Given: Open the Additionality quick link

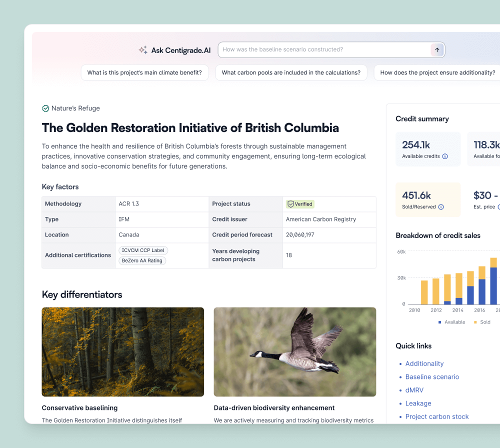Looking at the screenshot, I should [x=424, y=364].
